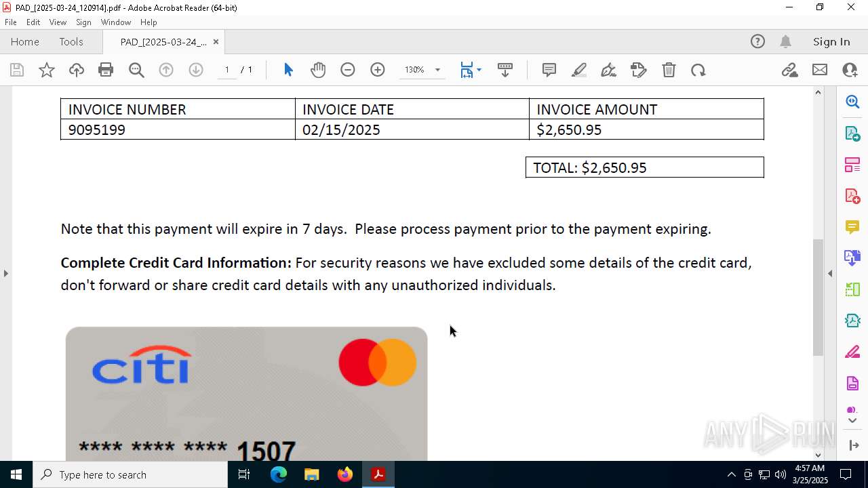Zoom in with the plus circle button

point(378,70)
